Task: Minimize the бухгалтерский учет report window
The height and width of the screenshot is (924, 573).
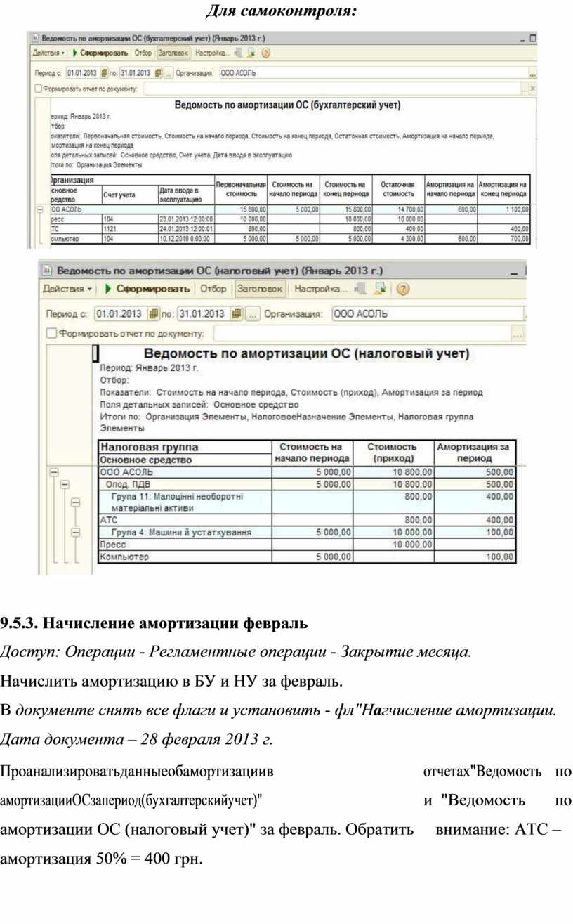Action: point(522,39)
